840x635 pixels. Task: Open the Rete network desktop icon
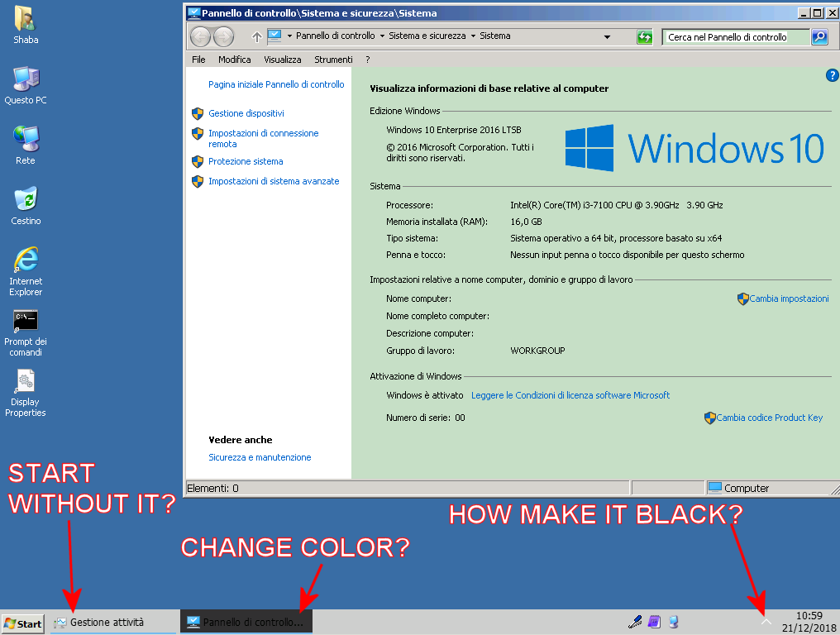(x=25, y=146)
